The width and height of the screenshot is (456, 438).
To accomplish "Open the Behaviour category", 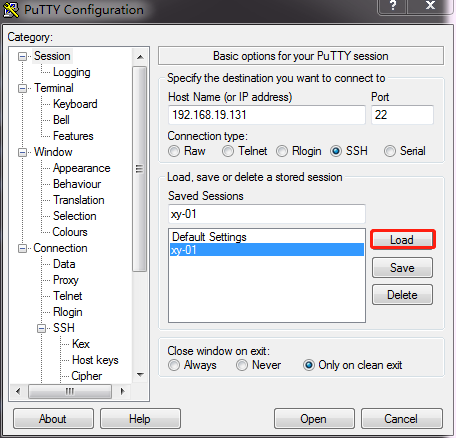I will tap(77, 184).
